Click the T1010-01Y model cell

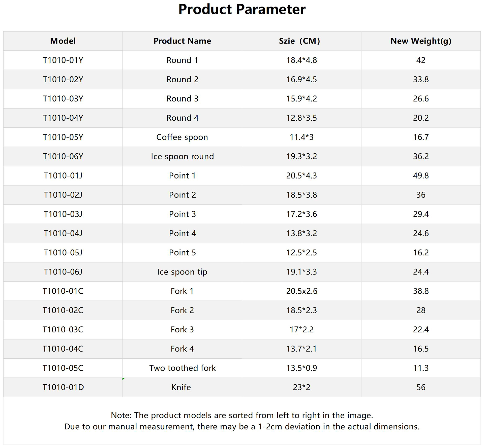pos(63,60)
